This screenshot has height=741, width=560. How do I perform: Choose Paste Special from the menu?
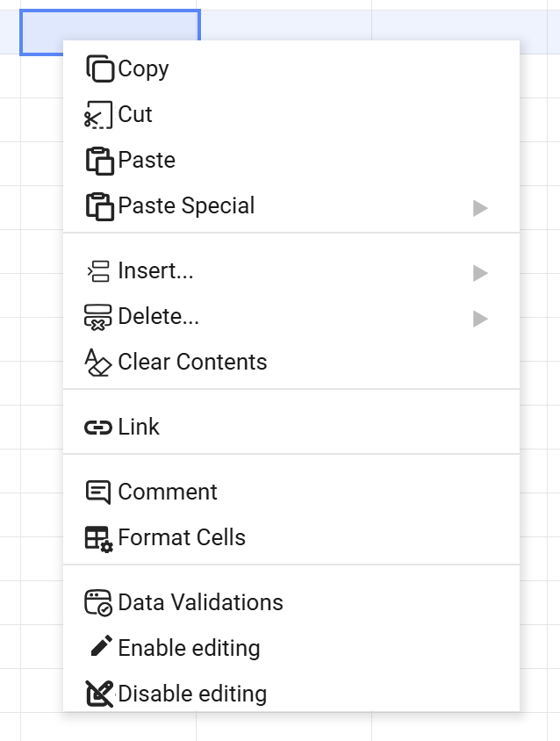[186, 206]
